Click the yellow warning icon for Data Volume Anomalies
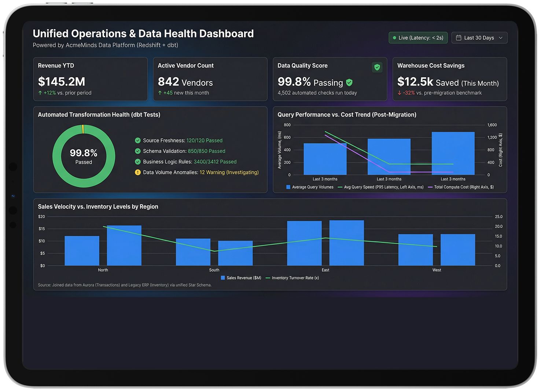The image size is (541, 392). pyautogui.click(x=138, y=172)
